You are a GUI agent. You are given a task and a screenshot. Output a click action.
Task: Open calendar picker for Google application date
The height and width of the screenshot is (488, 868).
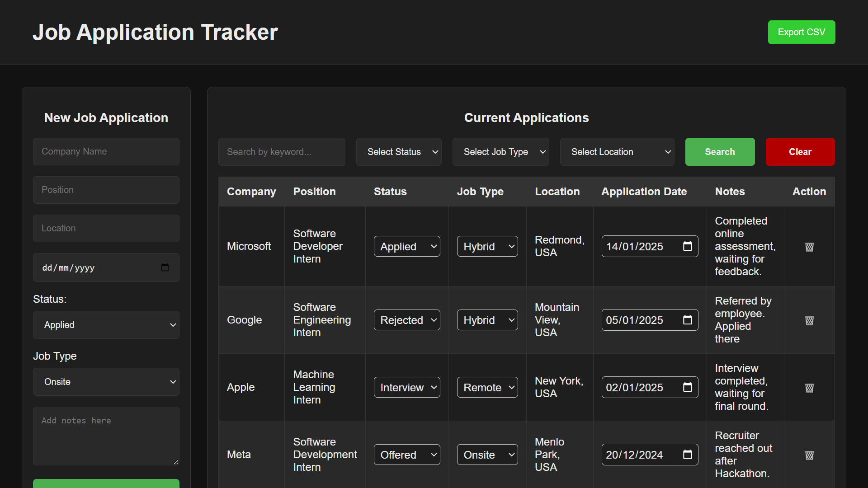click(x=687, y=320)
